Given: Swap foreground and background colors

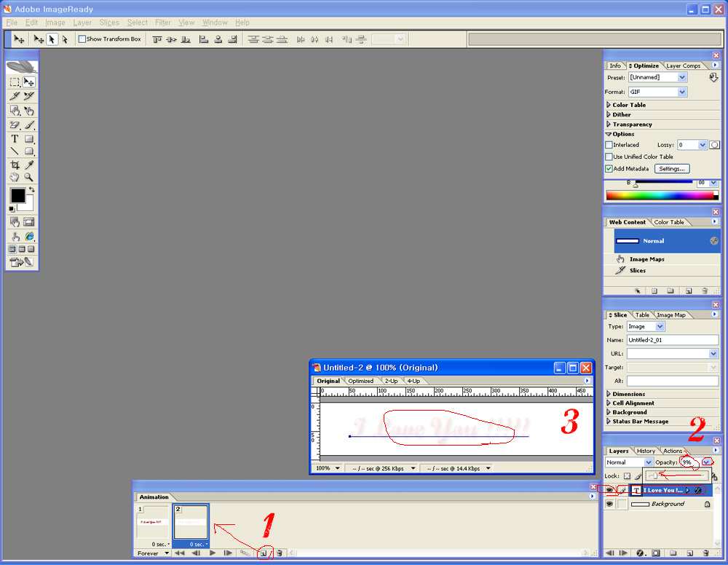Looking at the screenshot, I should pos(31,189).
